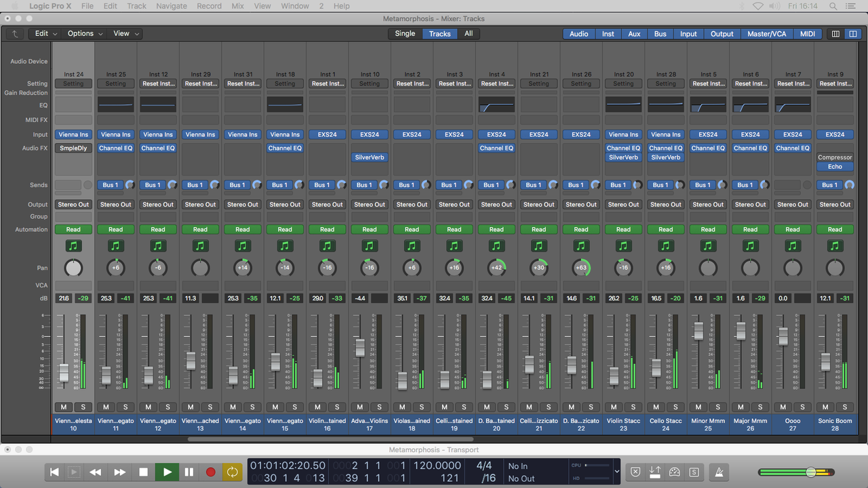868x488 pixels.
Task: Click the mute-off X icon in transport
Action: (x=635, y=472)
